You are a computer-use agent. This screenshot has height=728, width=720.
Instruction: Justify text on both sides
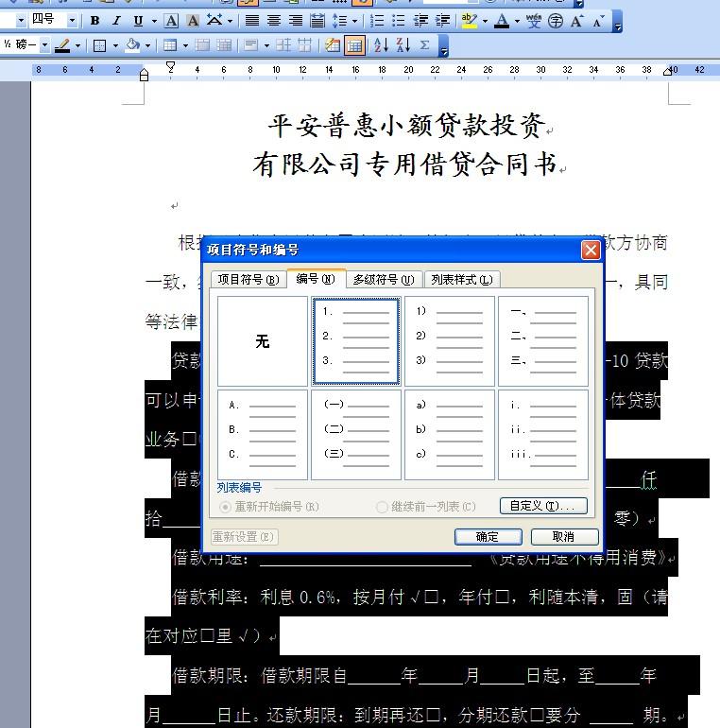click(x=252, y=21)
